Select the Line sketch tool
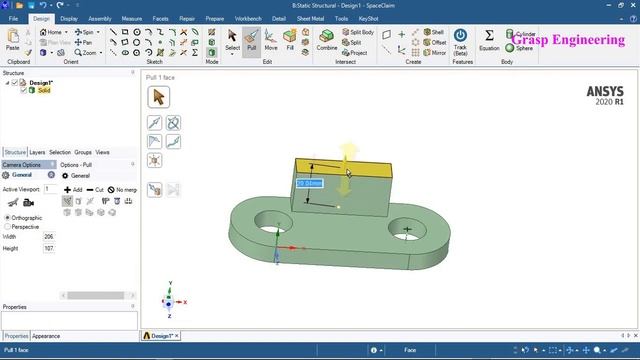This screenshot has width=640, height=360. (113, 32)
